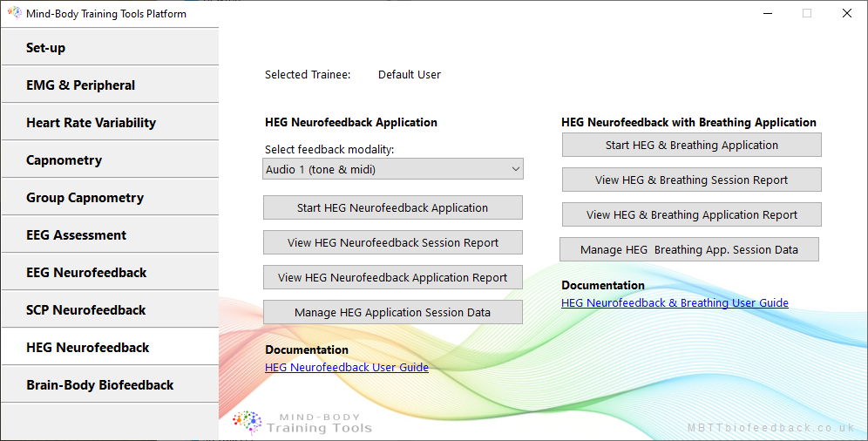Open the Set-up section
The width and height of the screenshot is (868, 441).
pyautogui.click(x=110, y=47)
